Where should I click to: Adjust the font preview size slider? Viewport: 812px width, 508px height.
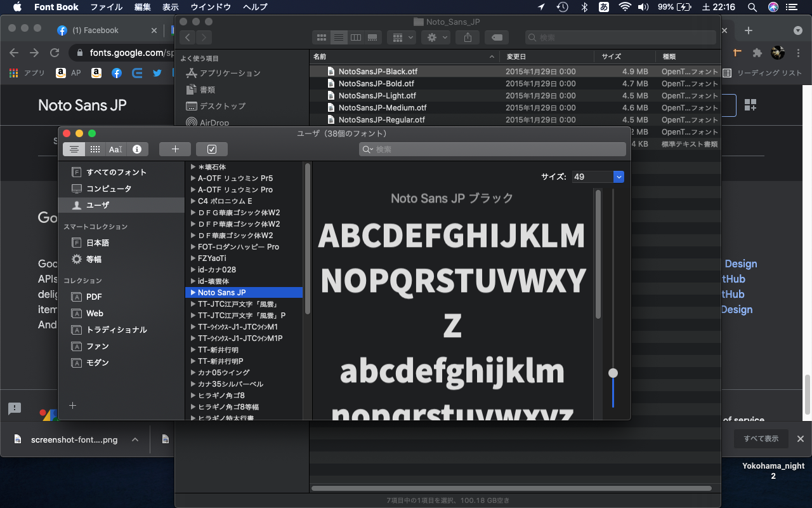(613, 373)
